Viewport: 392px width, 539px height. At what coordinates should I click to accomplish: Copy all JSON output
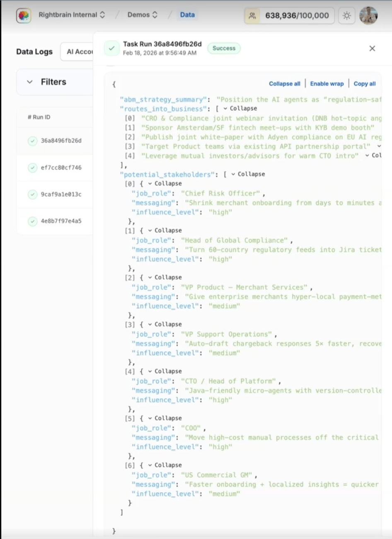pyautogui.click(x=365, y=84)
